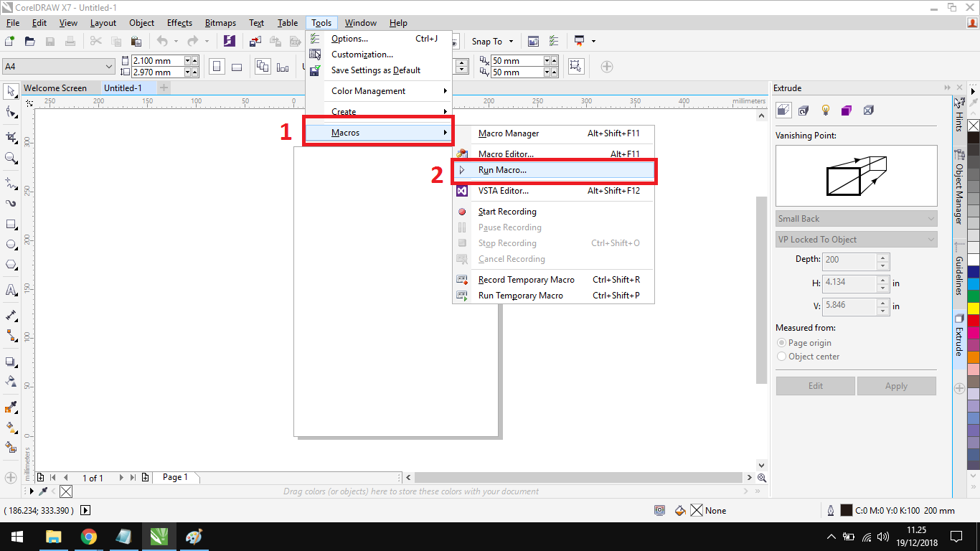This screenshot has width=980, height=551.
Task: Open the Extrude rotation icon
Action: click(x=804, y=110)
